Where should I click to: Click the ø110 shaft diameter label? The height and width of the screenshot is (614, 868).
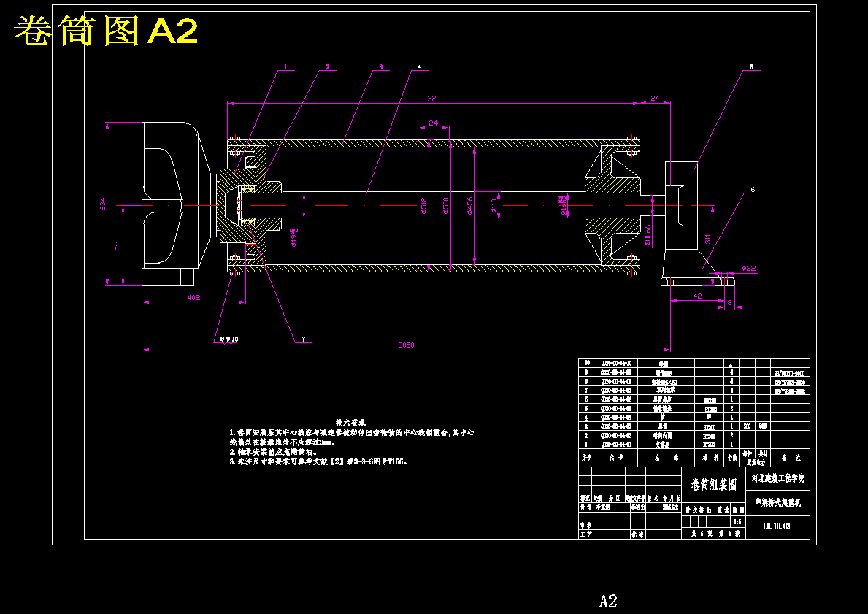[493, 205]
